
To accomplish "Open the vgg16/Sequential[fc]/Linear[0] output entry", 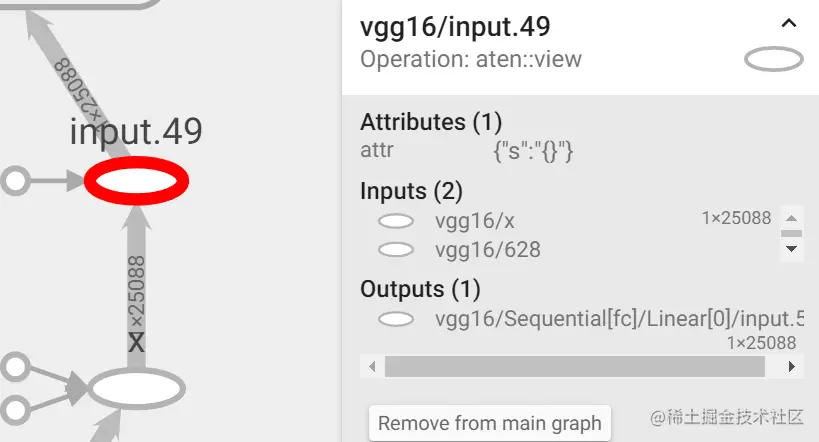I will (619, 319).
